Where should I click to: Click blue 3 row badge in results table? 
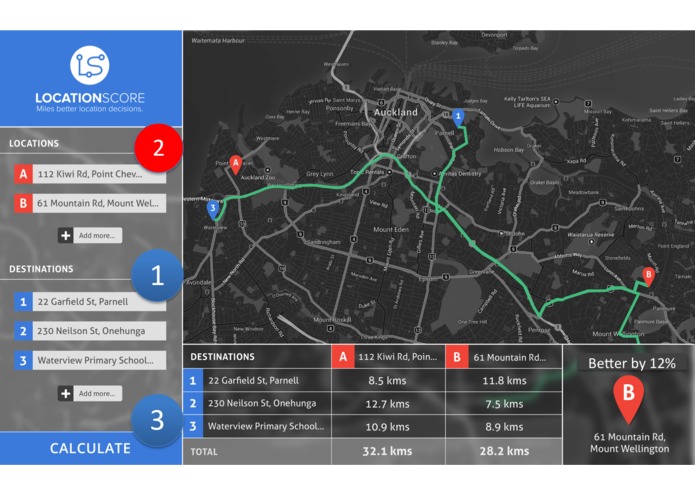pos(193,426)
